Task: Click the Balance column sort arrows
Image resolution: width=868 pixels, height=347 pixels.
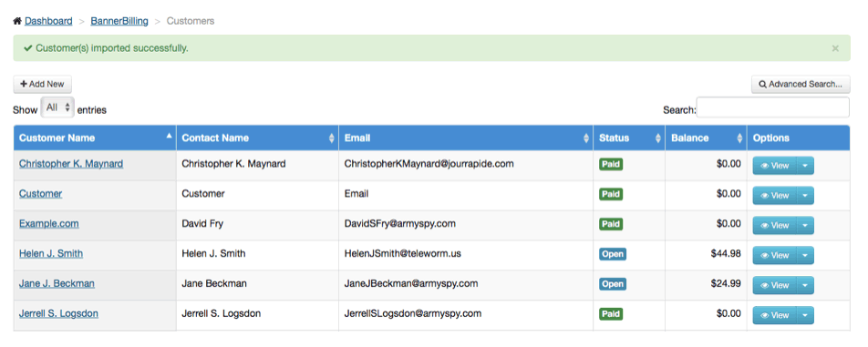Action: (739, 138)
